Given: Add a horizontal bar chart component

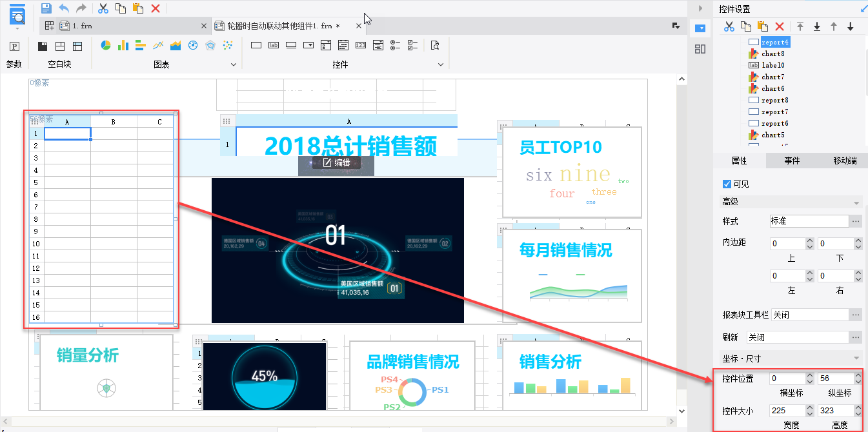Looking at the screenshot, I should 141,45.
